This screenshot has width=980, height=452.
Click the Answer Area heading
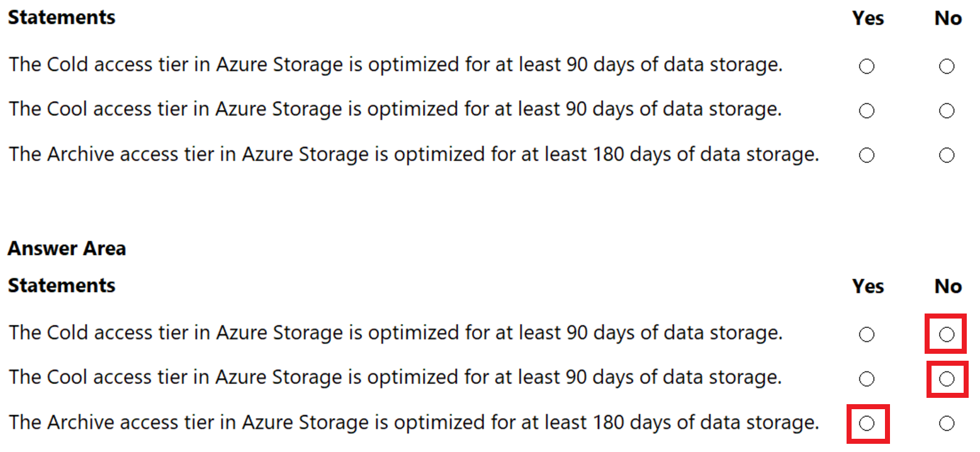67,248
